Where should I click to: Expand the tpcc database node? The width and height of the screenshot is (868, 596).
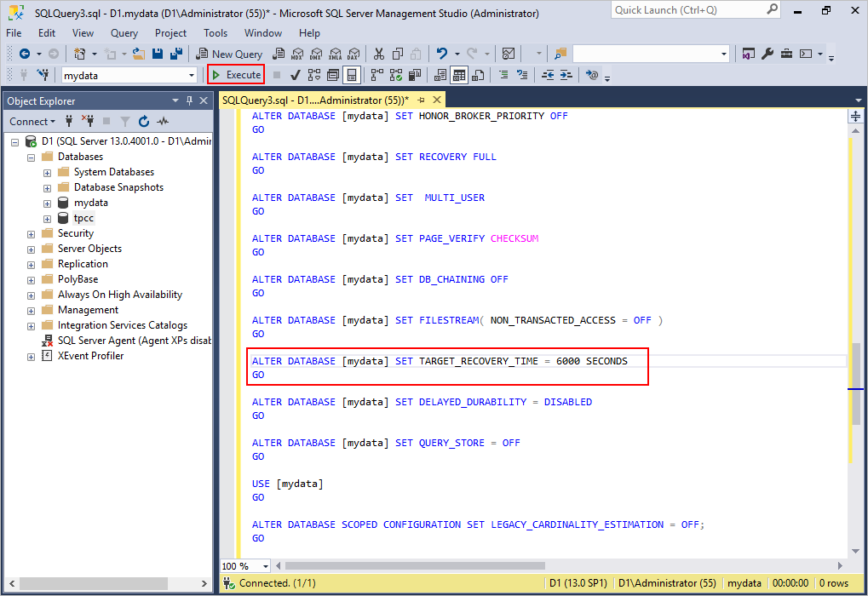coord(47,218)
